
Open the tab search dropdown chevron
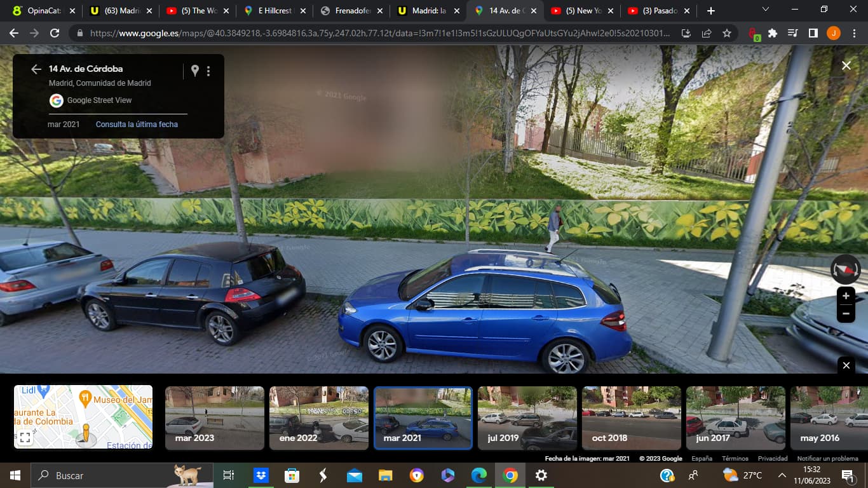pyautogui.click(x=766, y=10)
